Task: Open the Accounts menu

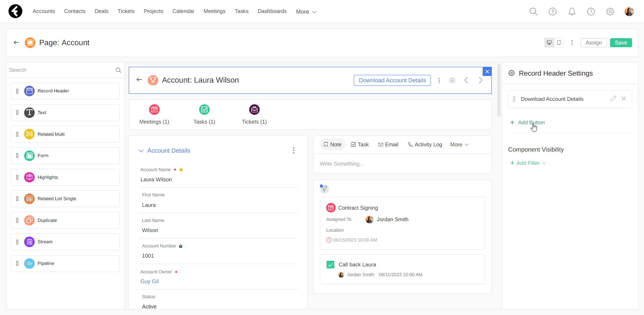Action: click(x=44, y=11)
